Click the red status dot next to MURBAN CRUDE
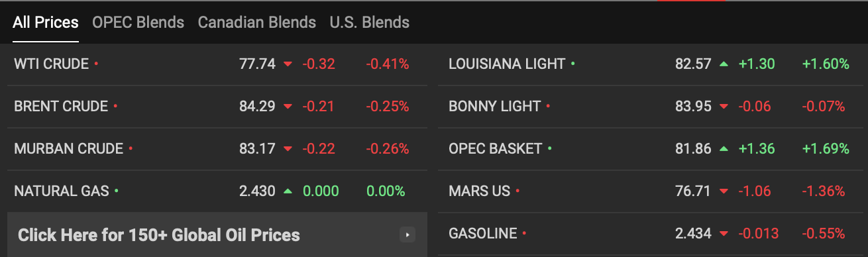Screen dimensions: 868x257 click(131, 148)
